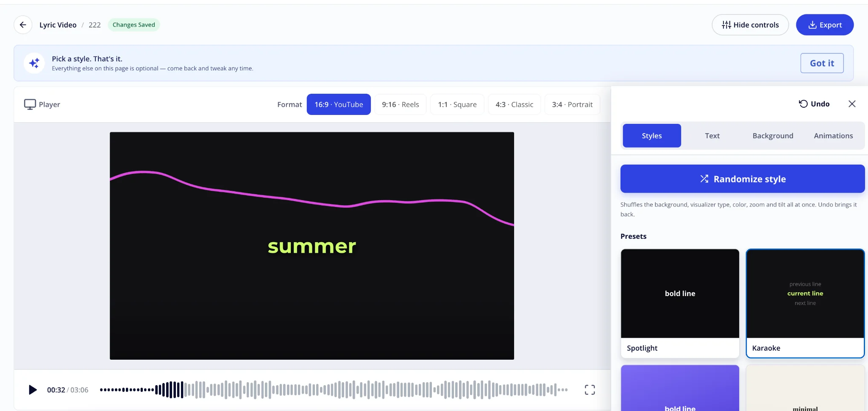Click the Changes Saved status badge
868x411 pixels.
(x=134, y=25)
